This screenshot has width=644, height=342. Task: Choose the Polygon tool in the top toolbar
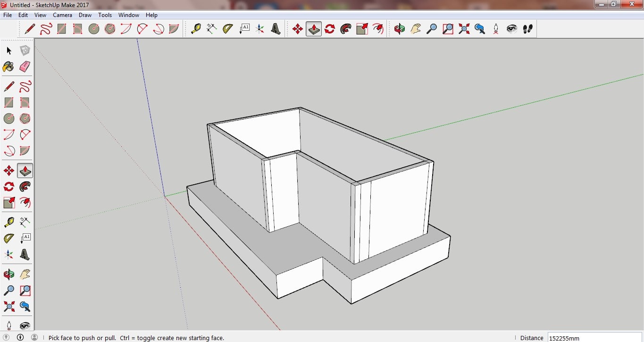(110, 29)
